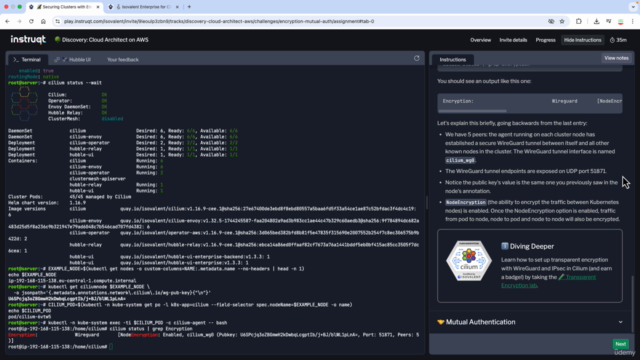
Task: Click the 'NodeEncryption' inline code label
Action: [x=466, y=202]
